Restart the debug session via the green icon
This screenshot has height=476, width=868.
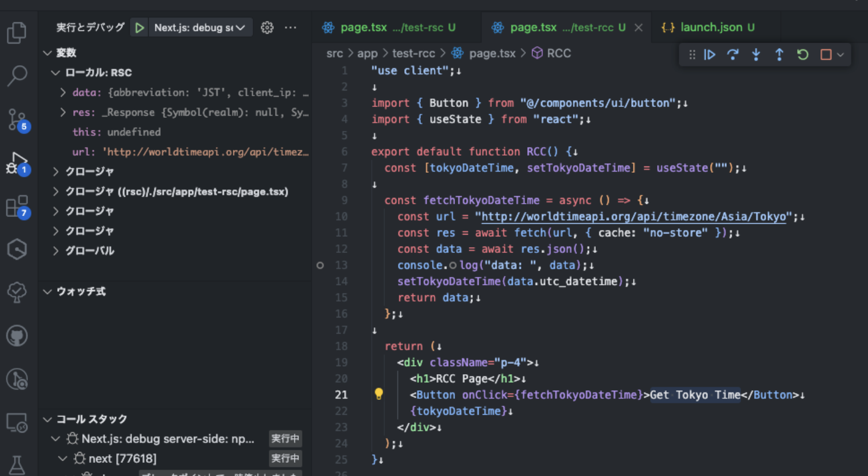tap(802, 54)
